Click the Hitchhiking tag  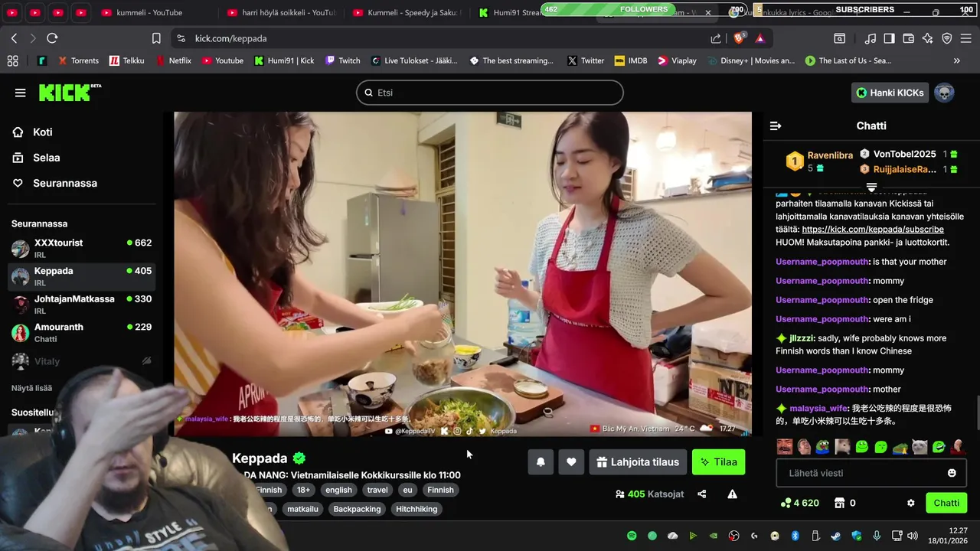point(416,509)
